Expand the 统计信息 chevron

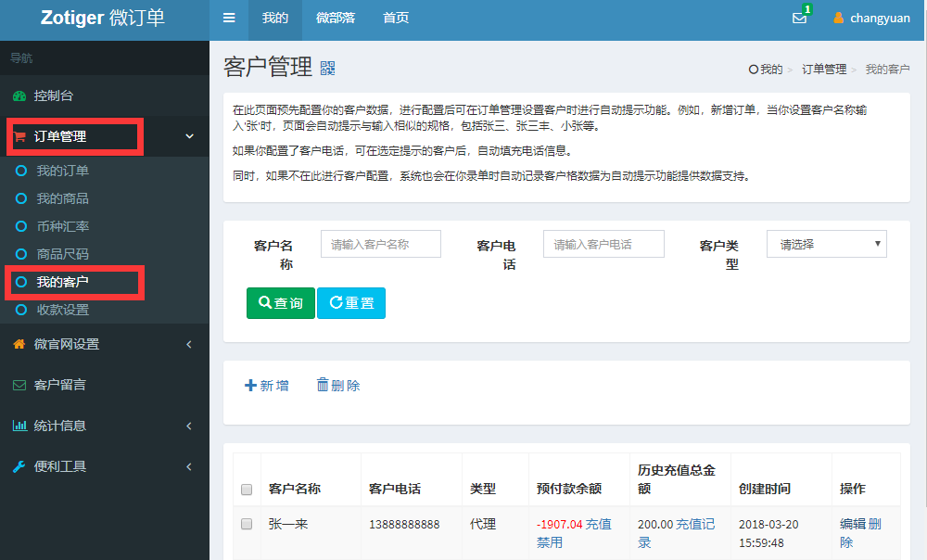189,426
